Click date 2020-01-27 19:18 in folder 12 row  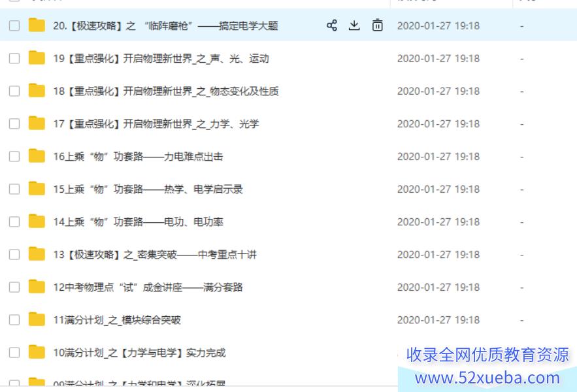(x=438, y=287)
